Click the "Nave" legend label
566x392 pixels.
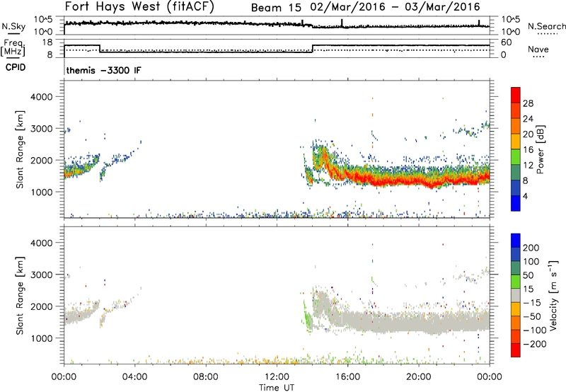[538, 49]
